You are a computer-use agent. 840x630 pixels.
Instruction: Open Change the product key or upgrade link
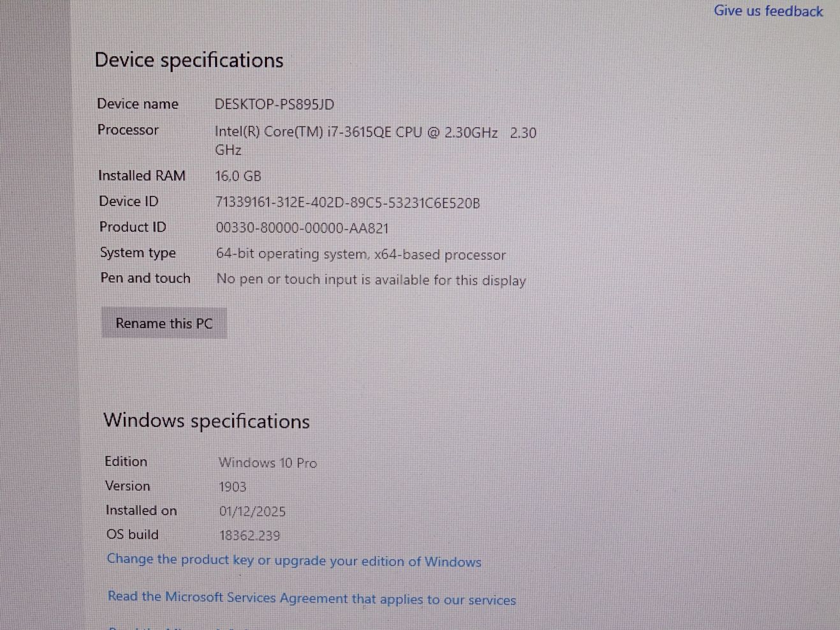coord(293,560)
